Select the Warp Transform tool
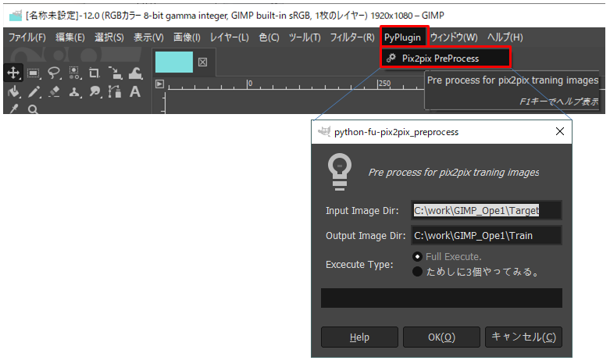The width and height of the screenshot is (610, 364). pos(135,73)
